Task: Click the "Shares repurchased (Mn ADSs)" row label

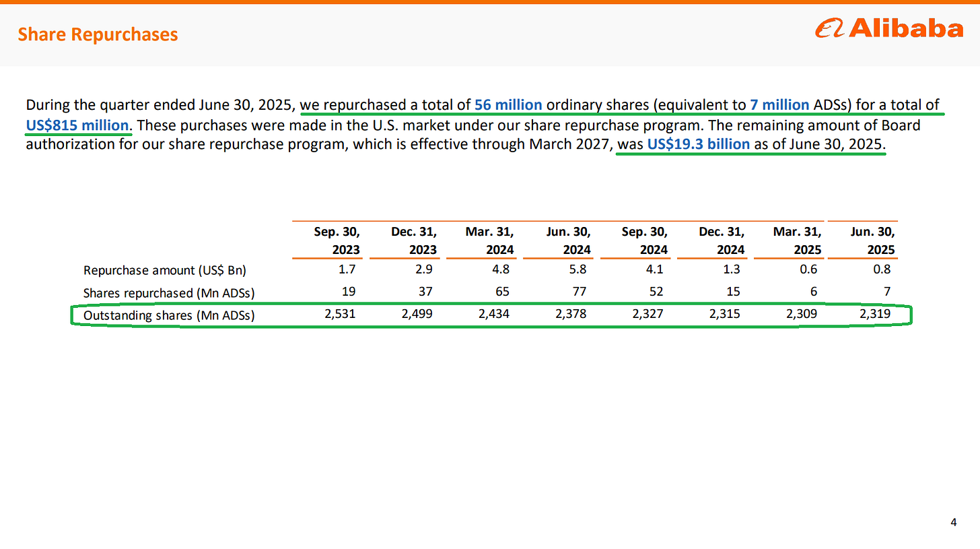Action: point(168,293)
